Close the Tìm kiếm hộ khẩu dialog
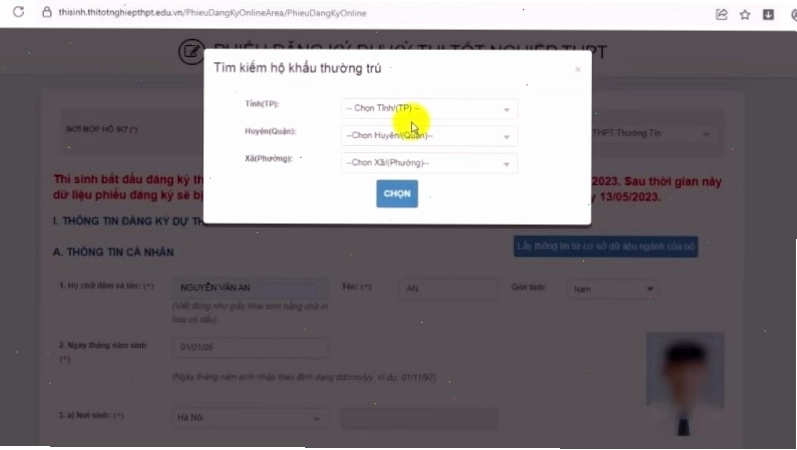 pyautogui.click(x=578, y=70)
